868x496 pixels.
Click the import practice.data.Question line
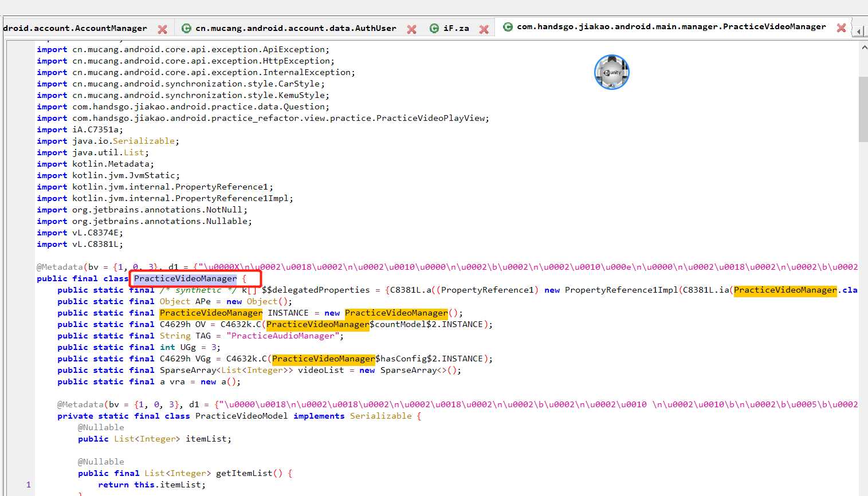tap(183, 107)
